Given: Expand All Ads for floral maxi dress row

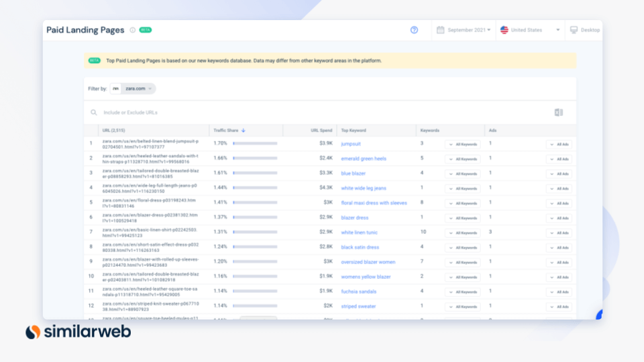Looking at the screenshot, I should click(x=559, y=204).
